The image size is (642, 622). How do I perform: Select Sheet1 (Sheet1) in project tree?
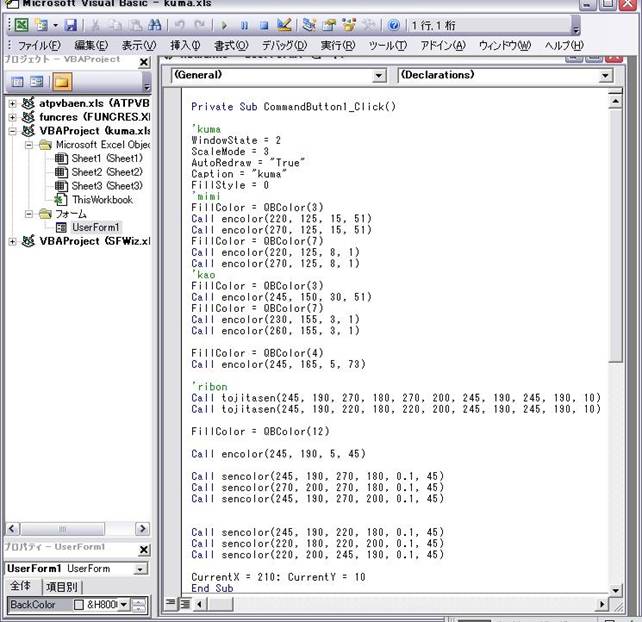point(107,158)
